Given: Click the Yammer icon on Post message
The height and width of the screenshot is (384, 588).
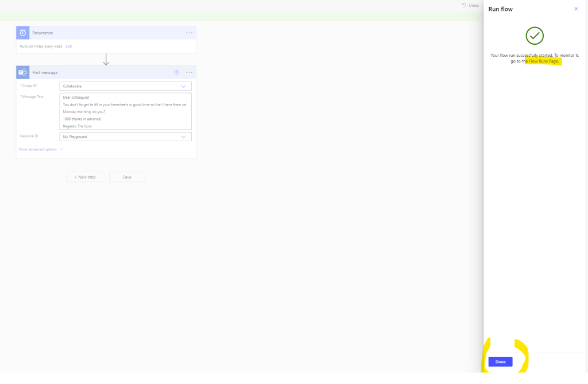Looking at the screenshot, I should pos(23,72).
